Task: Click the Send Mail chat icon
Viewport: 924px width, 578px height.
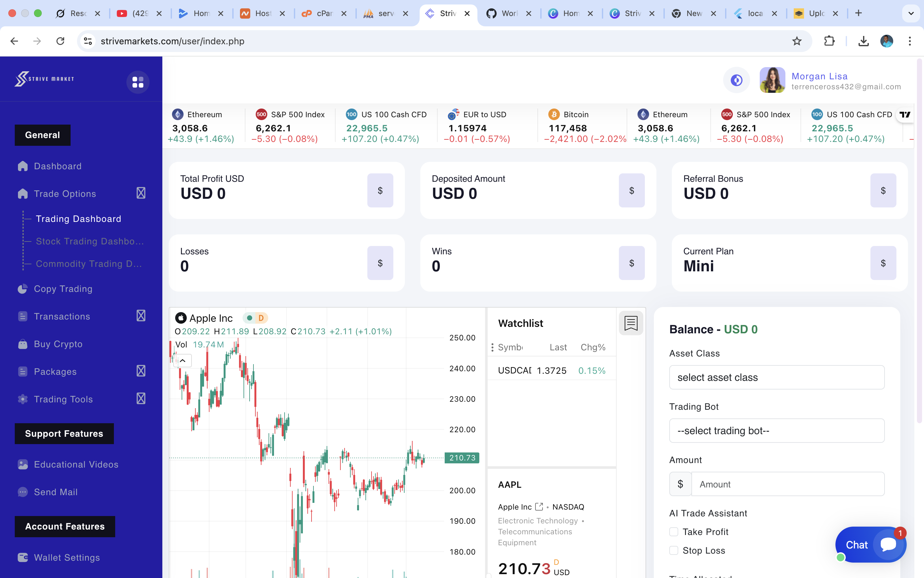Action: click(22, 492)
